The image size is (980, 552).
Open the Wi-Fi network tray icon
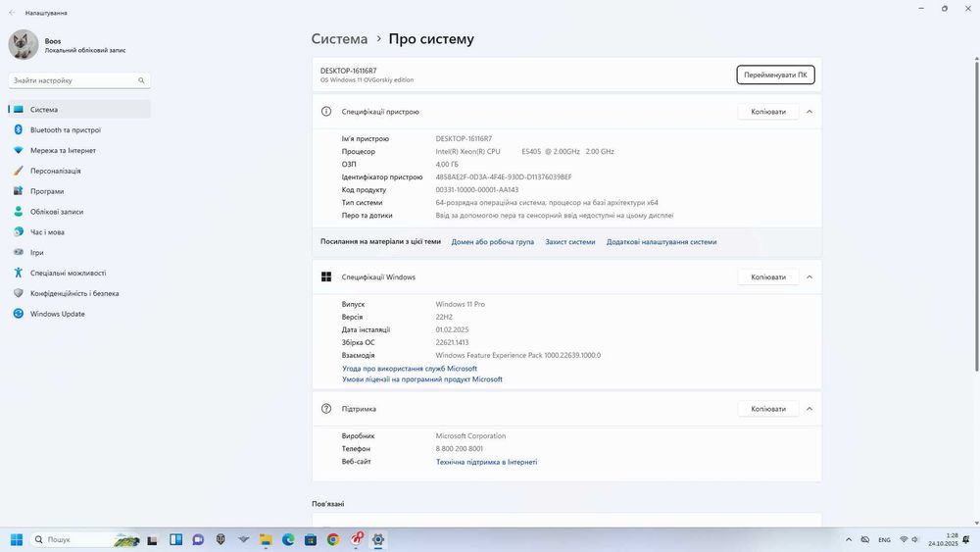click(x=904, y=539)
